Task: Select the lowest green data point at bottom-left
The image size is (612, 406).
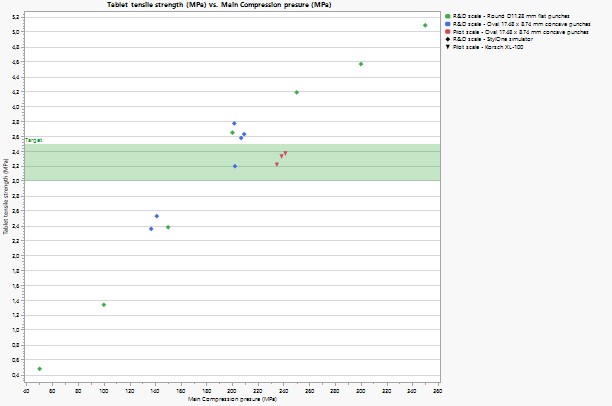Action: [x=39, y=369]
